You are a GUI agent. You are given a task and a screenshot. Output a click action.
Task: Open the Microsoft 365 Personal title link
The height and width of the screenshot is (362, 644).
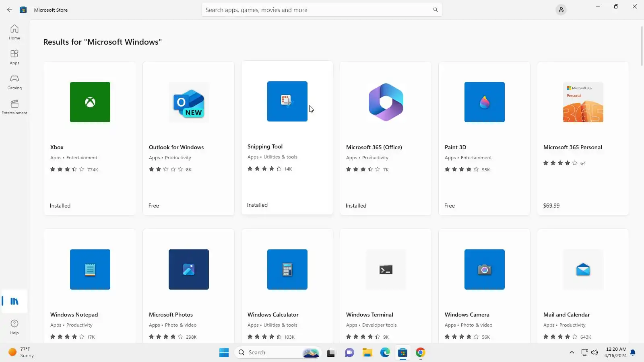pos(572,147)
